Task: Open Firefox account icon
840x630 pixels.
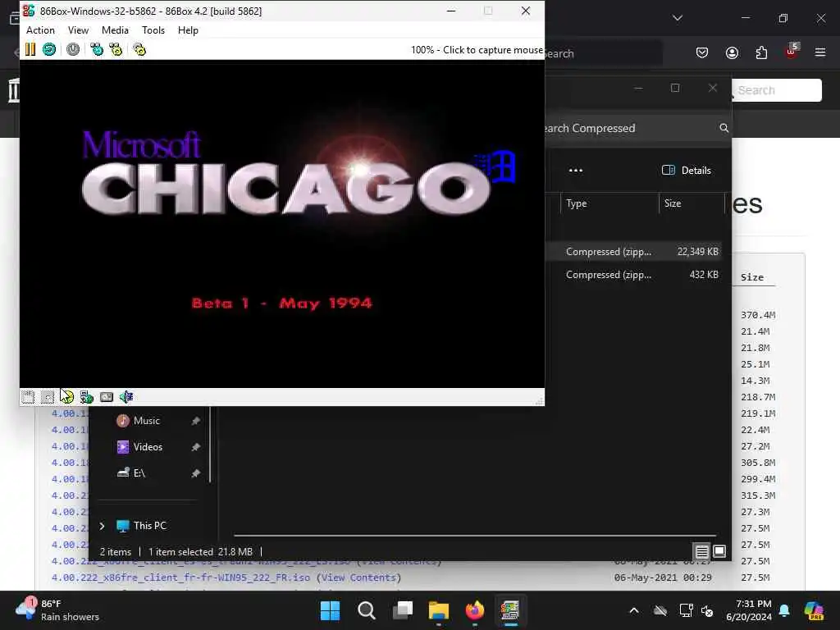Action: 732,52
